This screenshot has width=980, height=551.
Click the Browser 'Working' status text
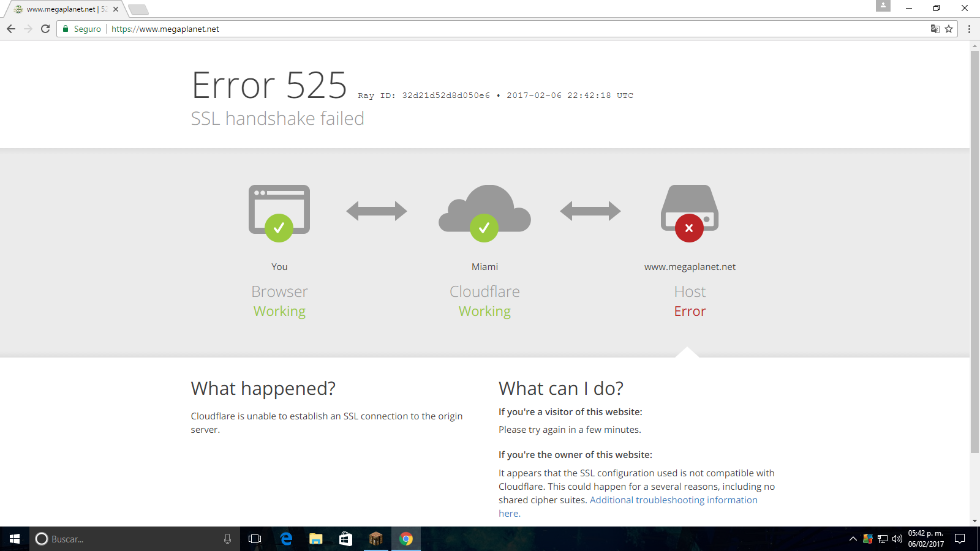point(279,311)
